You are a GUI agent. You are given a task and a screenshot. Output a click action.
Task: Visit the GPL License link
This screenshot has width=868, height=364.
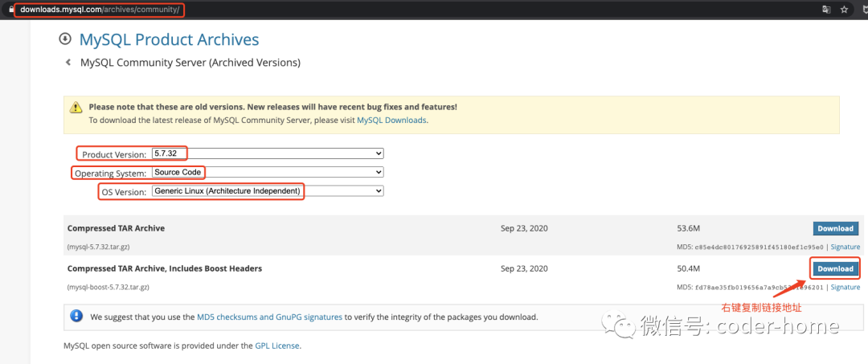(276, 346)
